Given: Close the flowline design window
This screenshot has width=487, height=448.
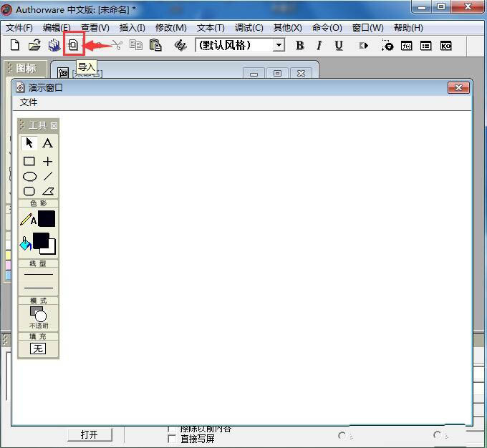Looking at the screenshot, I should click(x=301, y=74).
